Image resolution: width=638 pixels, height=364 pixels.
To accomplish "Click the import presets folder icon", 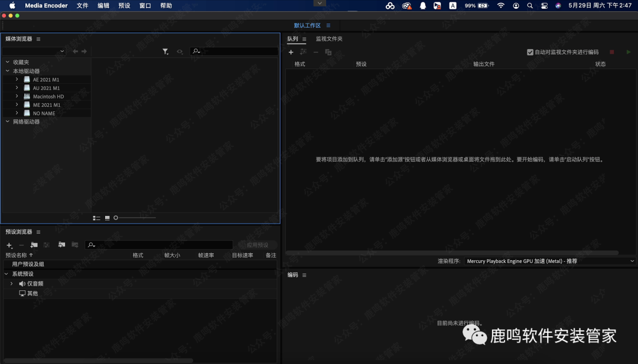I will (61, 245).
